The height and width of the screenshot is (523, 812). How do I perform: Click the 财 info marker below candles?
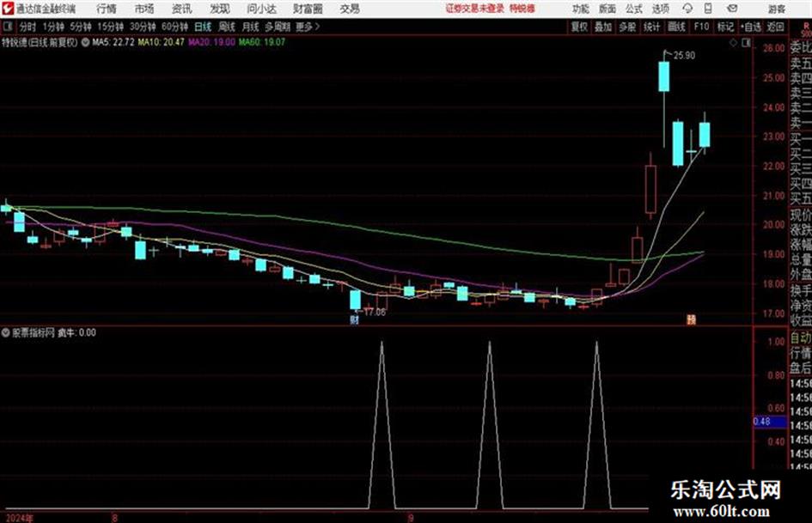[x=354, y=319]
